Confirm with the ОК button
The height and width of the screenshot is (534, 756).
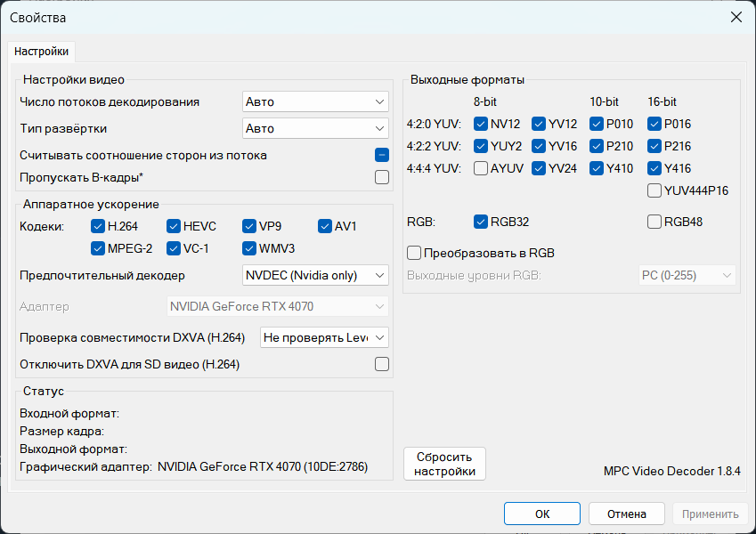coord(542,514)
